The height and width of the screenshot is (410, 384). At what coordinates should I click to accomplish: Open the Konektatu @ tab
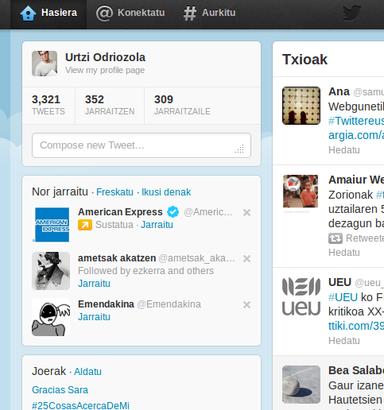coord(130,13)
